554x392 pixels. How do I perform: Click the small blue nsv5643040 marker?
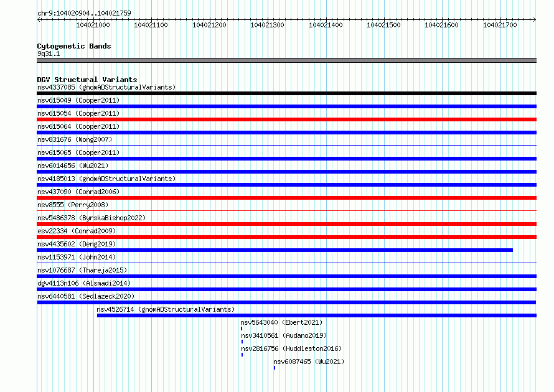coord(242,329)
